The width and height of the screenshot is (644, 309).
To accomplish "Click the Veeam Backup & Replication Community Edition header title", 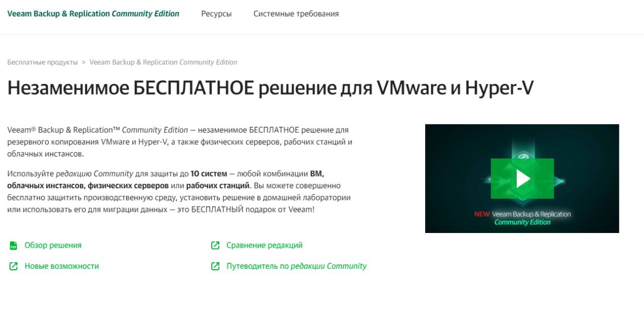I will click(x=93, y=14).
